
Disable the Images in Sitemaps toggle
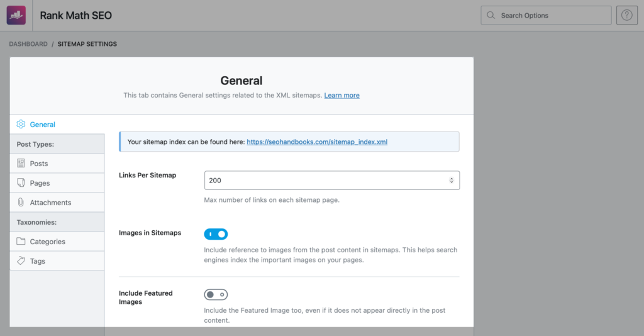216,234
